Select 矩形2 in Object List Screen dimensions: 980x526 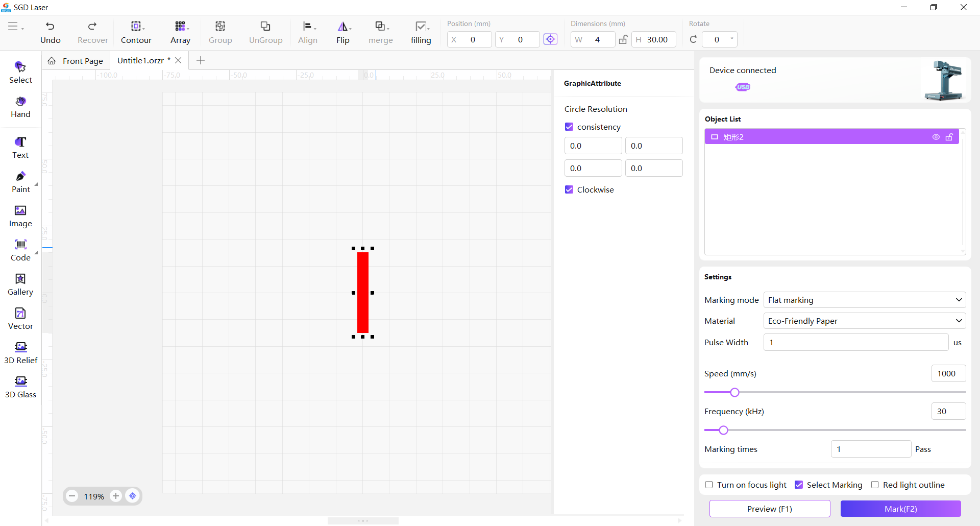coord(831,137)
